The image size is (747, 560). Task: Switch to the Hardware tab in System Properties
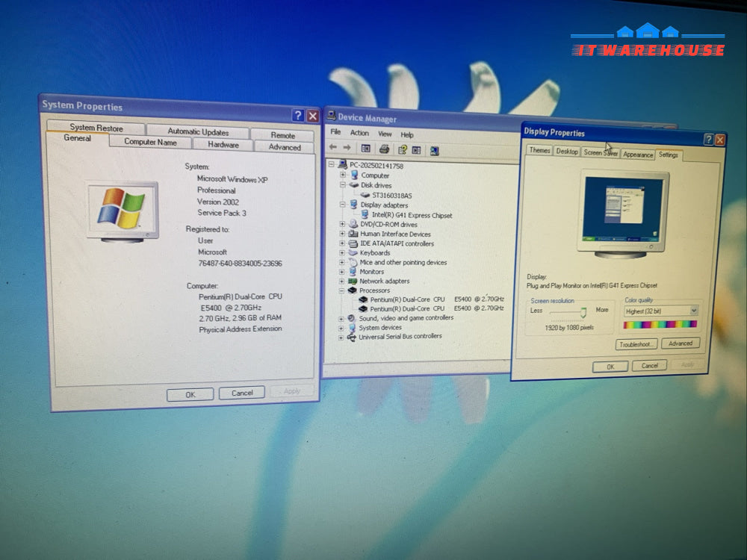[x=223, y=145]
